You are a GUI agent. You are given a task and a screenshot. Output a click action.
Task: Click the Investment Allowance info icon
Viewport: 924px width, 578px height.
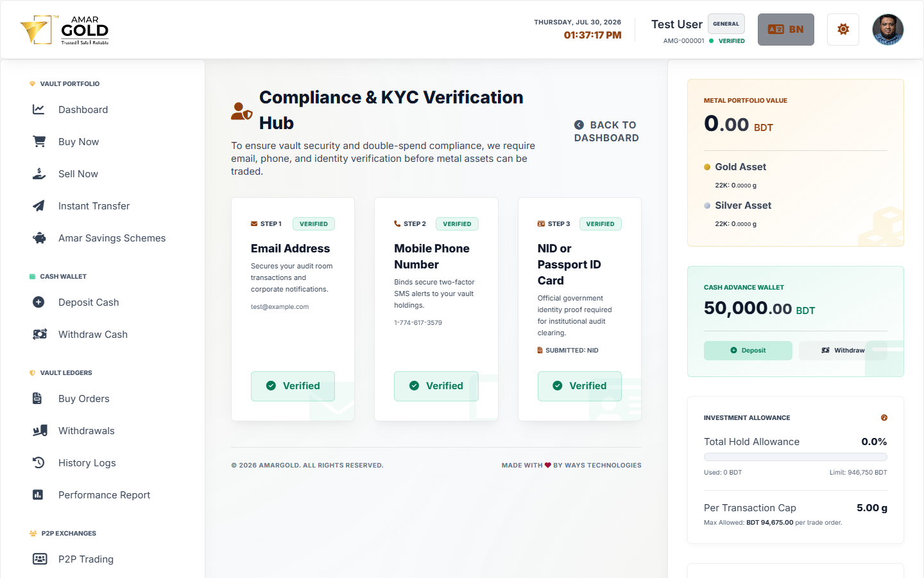pos(884,418)
